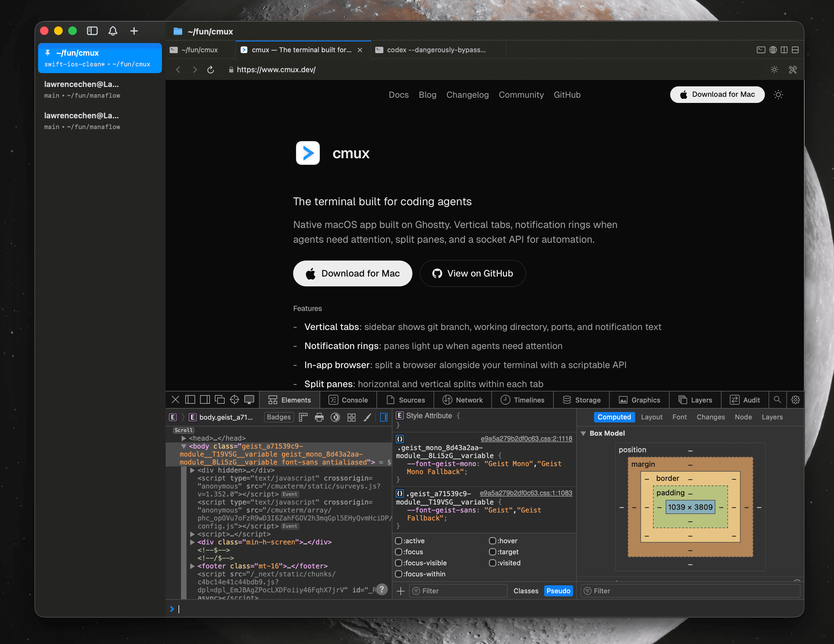Expand the footer element in the DOM tree
The height and width of the screenshot is (644, 834).
click(192, 566)
